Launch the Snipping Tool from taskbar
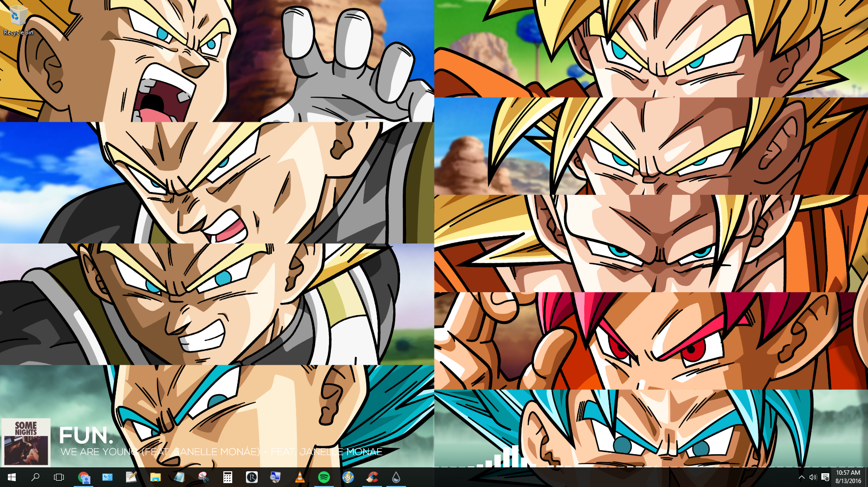 pos(203,477)
